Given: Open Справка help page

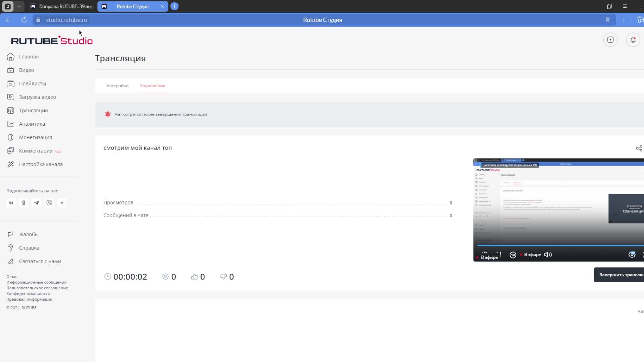Looking at the screenshot, I should [23, 248].
